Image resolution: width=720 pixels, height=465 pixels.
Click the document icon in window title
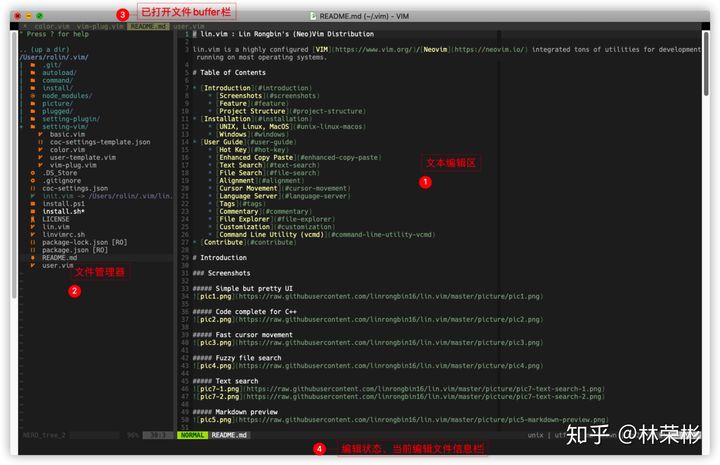tap(315, 16)
